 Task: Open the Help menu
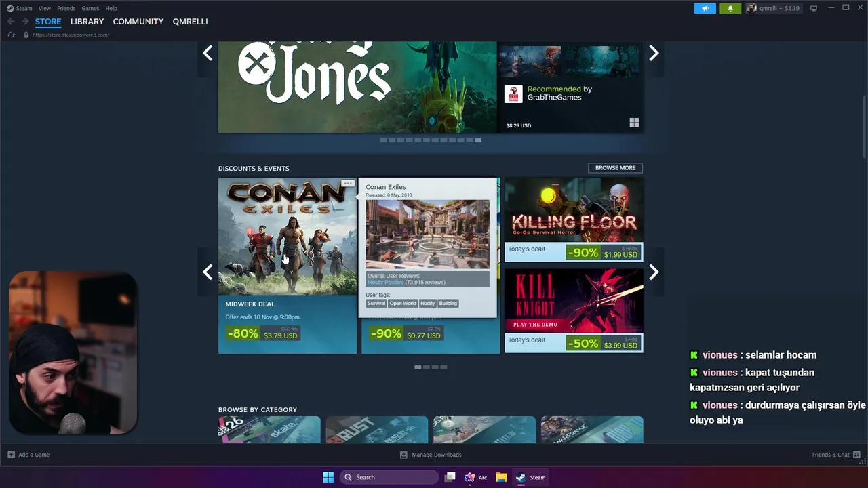pyautogui.click(x=111, y=8)
